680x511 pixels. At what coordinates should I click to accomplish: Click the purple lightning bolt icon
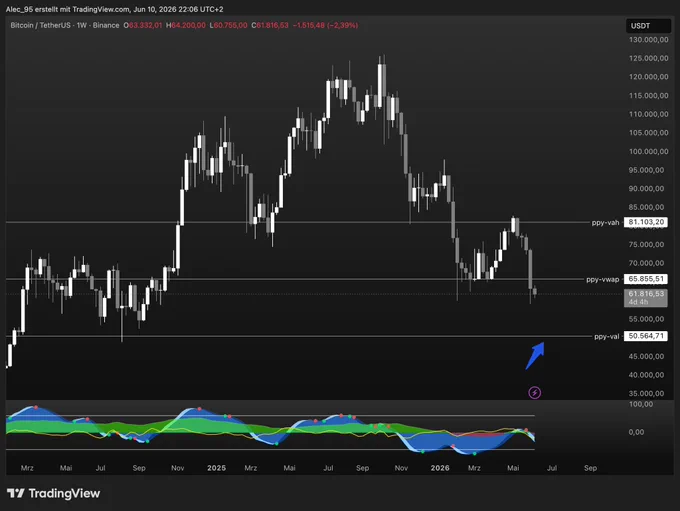tap(534, 393)
